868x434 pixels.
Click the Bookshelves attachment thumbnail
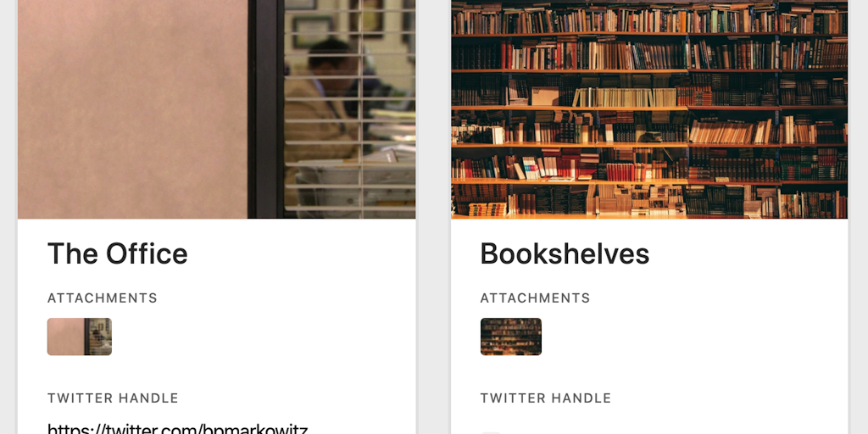tap(511, 337)
